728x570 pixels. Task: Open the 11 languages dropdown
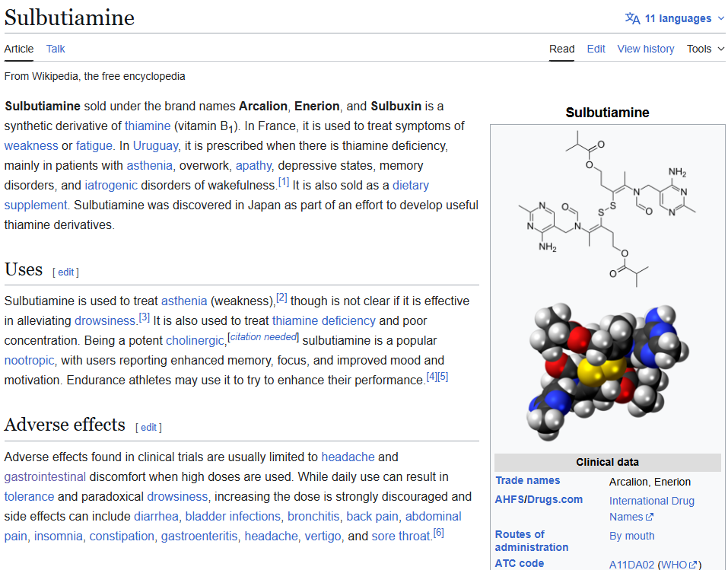pos(674,18)
